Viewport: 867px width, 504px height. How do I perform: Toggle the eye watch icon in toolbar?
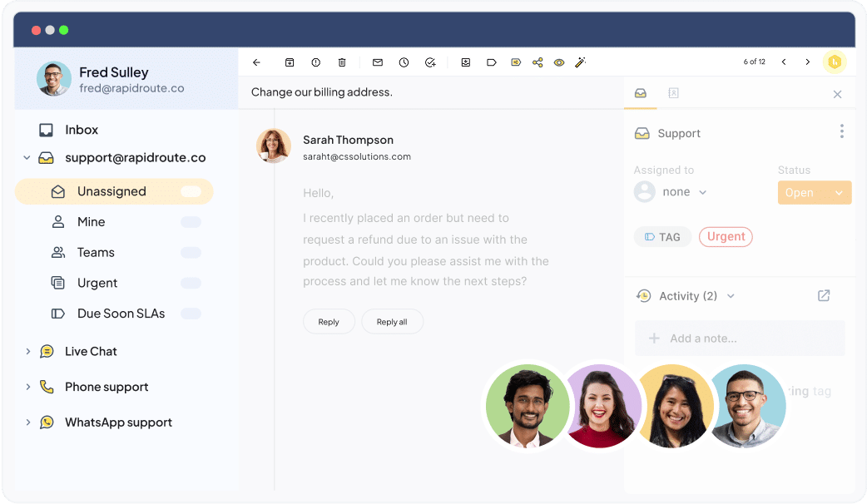click(559, 62)
